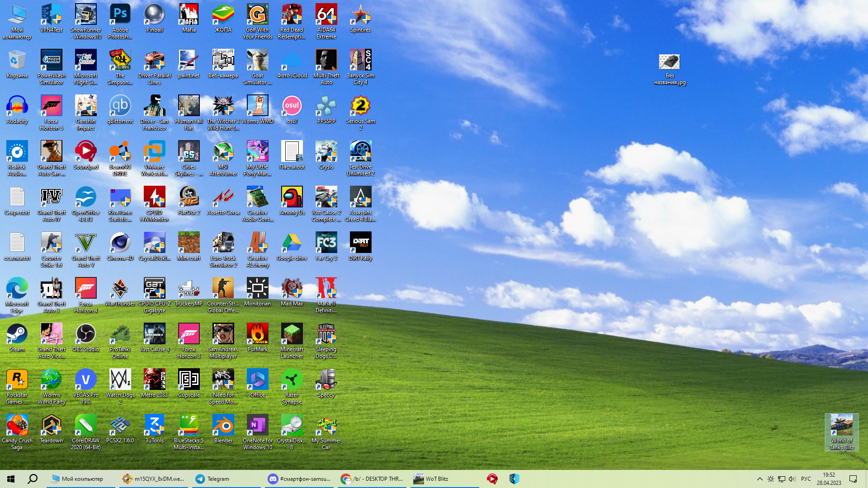The height and width of the screenshot is (488, 868).
Task: Select the Microsoft Flight Simulator icon
Action: click(86, 67)
